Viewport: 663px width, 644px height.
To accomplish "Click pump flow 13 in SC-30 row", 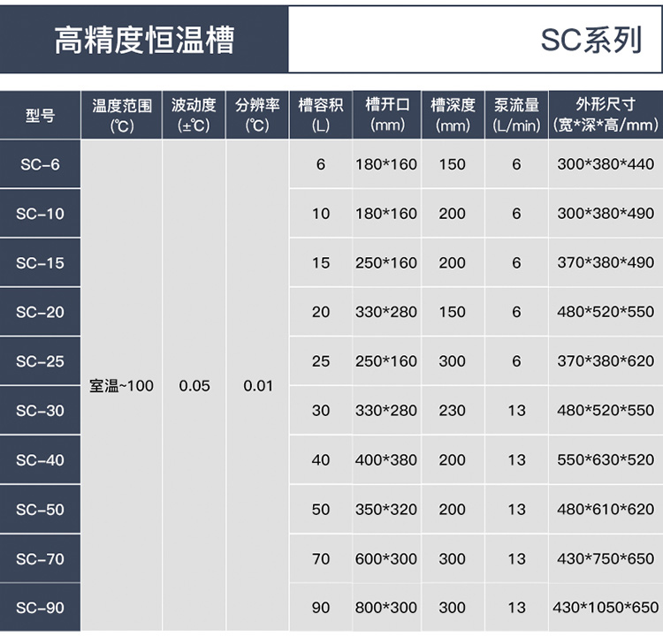I will click(516, 410).
